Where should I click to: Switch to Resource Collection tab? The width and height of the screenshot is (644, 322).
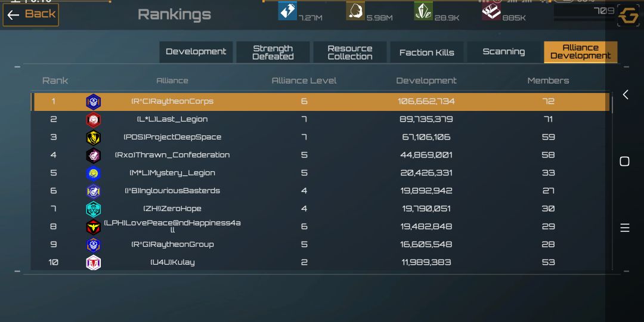coord(350,52)
